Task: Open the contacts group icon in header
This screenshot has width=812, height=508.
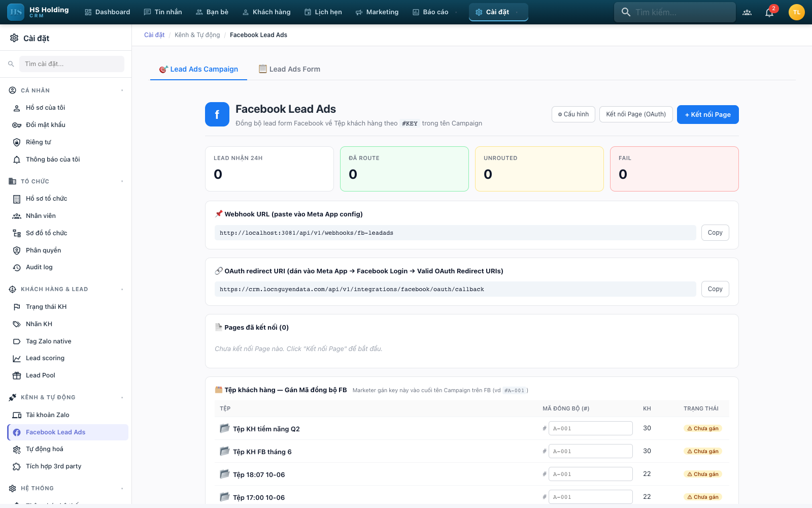Action: point(747,12)
